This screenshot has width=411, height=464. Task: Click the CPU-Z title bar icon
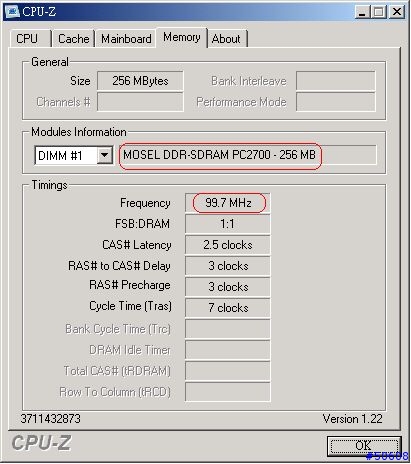coord(12,12)
